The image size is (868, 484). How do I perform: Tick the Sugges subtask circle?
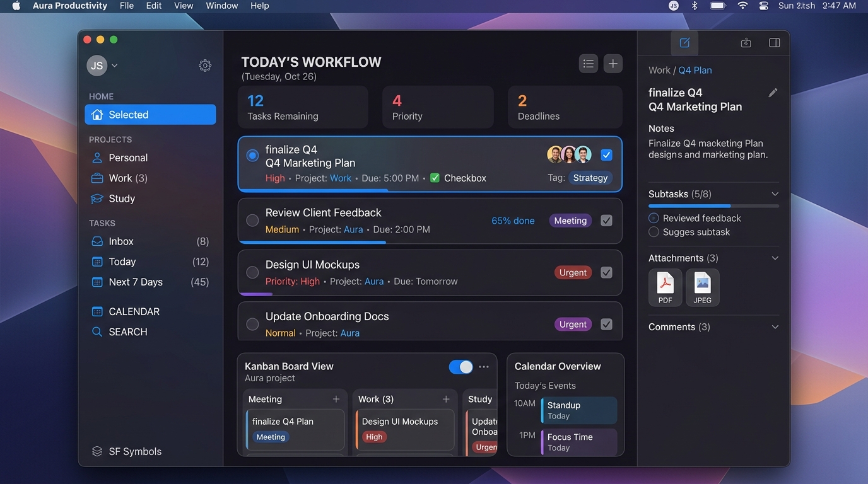tap(654, 232)
